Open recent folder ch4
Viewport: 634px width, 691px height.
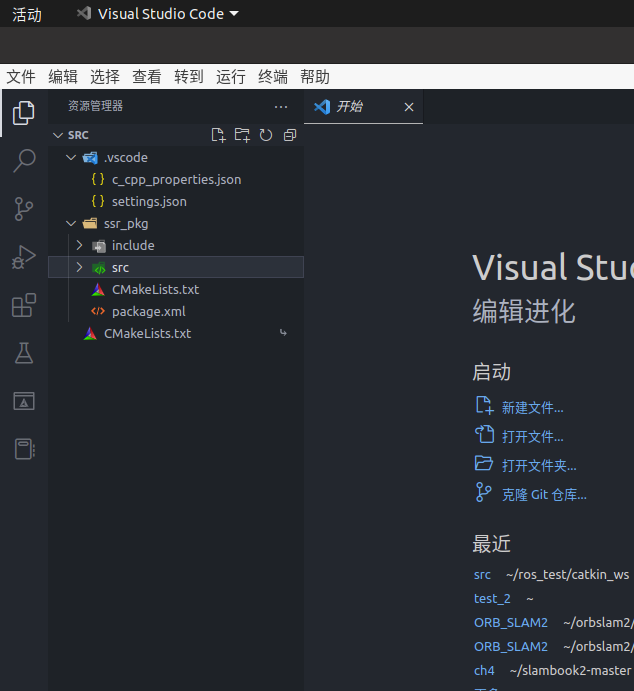pos(484,670)
